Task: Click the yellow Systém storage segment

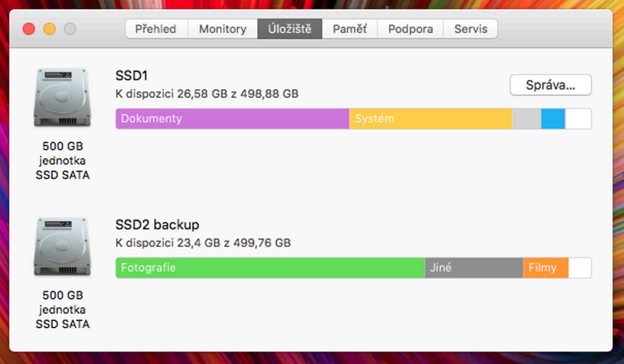Action: (430, 119)
